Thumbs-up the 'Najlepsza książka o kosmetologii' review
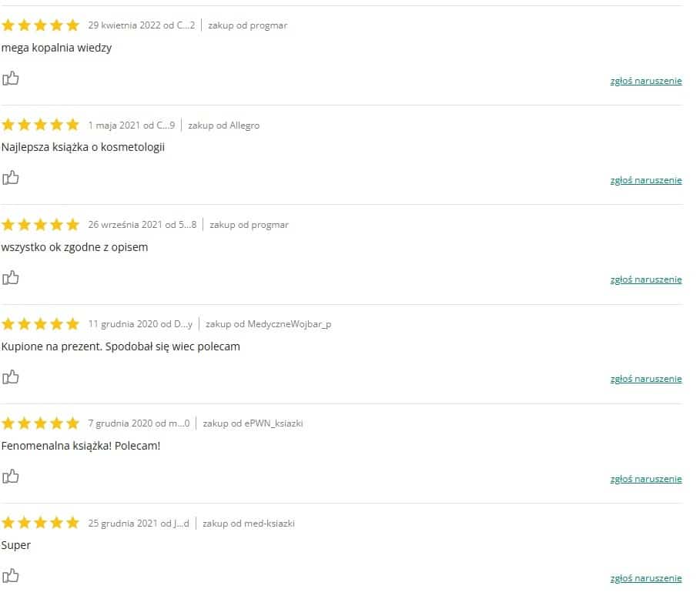 [11, 178]
